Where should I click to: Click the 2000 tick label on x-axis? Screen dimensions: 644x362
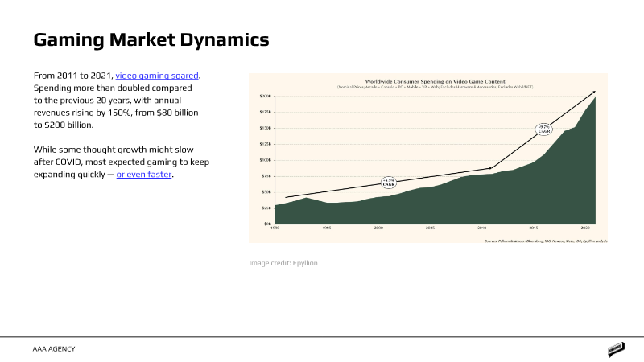tap(378, 228)
